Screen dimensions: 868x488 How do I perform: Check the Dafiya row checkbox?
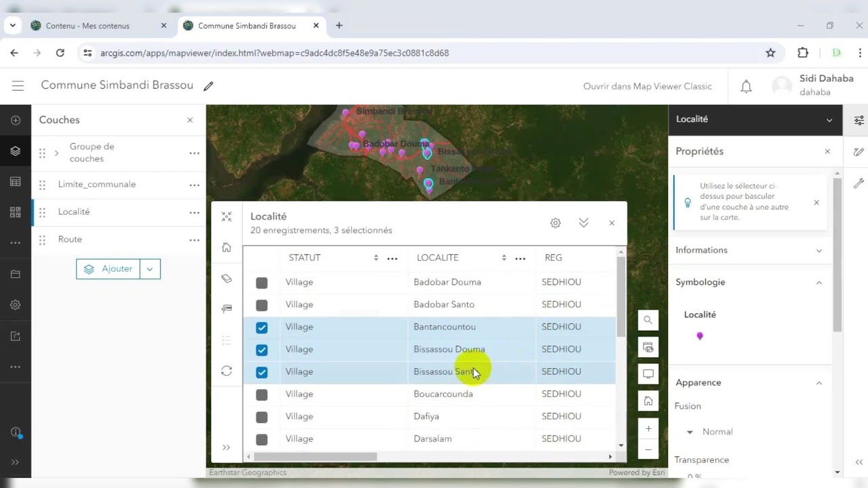(262, 417)
